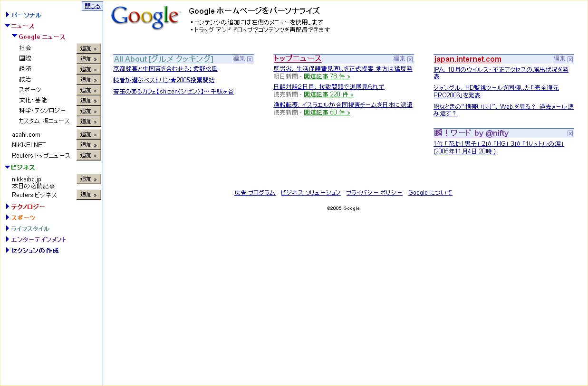Add スポーツ Google news with 追加 button
The image size is (588, 386).
pos(89,90)
